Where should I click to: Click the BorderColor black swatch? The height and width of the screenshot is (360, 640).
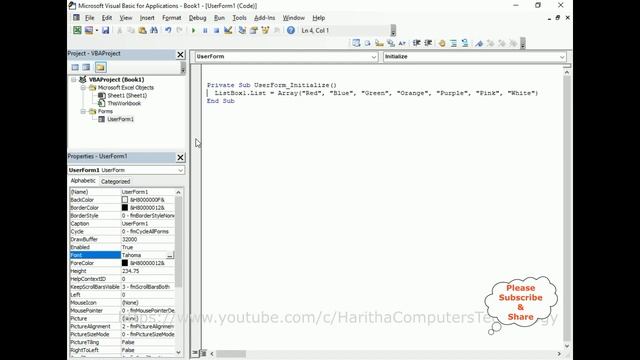[125, 208]
